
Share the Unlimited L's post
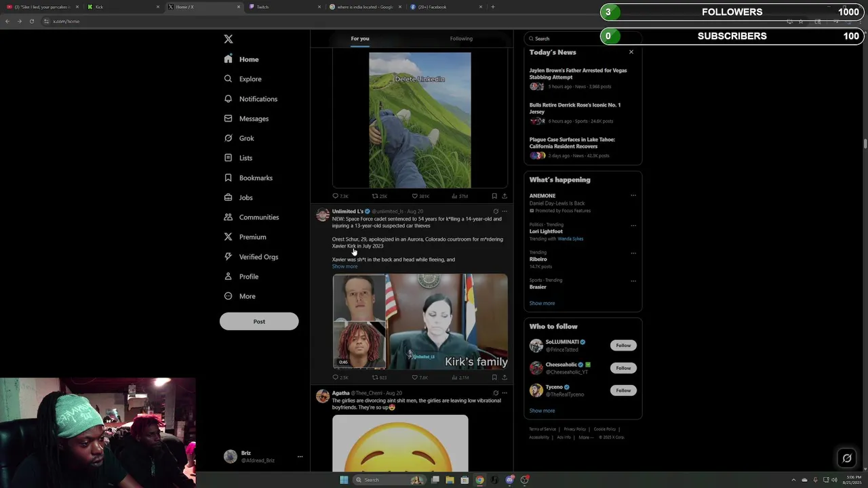click(504, 377)
